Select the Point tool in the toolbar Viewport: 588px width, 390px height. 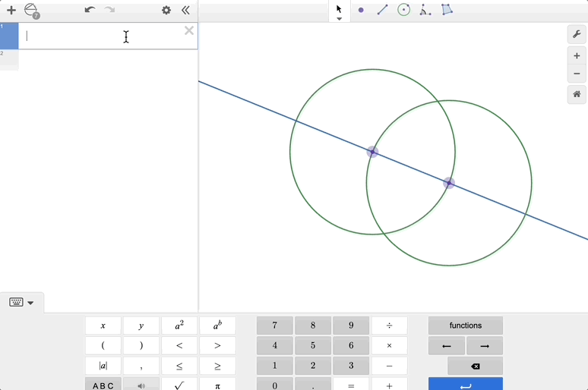(x=361, y=11)
